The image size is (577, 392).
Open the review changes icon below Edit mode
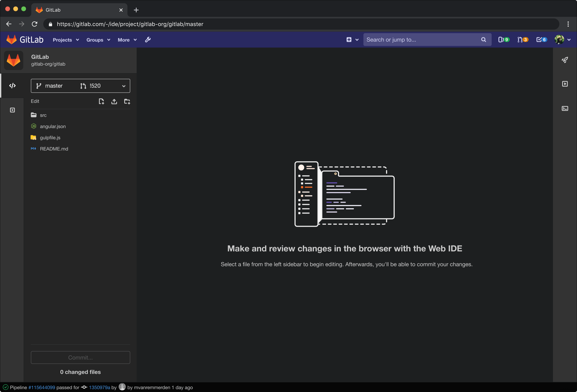point(12,110)
